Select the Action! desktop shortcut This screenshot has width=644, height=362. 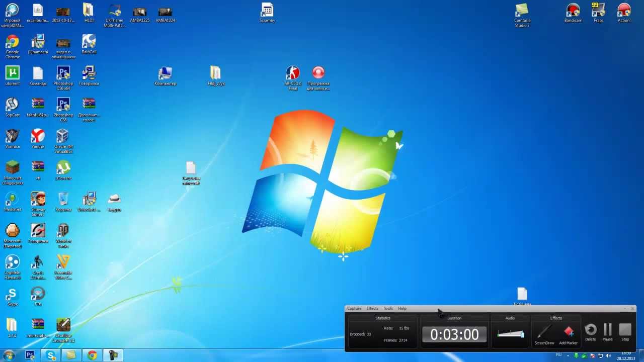pyautogui.click(x=624, y=13)
